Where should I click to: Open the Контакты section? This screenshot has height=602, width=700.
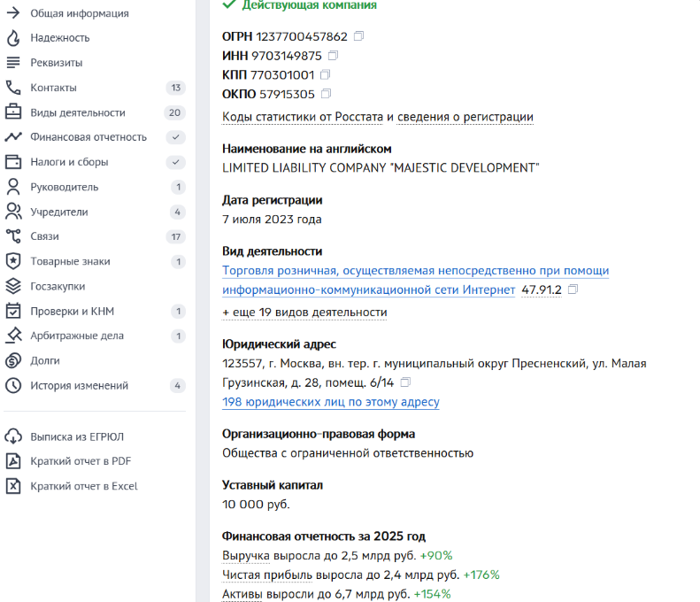pyautogui.click(x=54, y=88)
